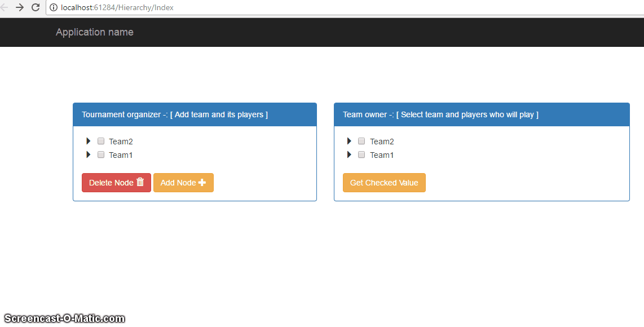Select the Team1 label in the Team owner tree

[x=382, y=155]
